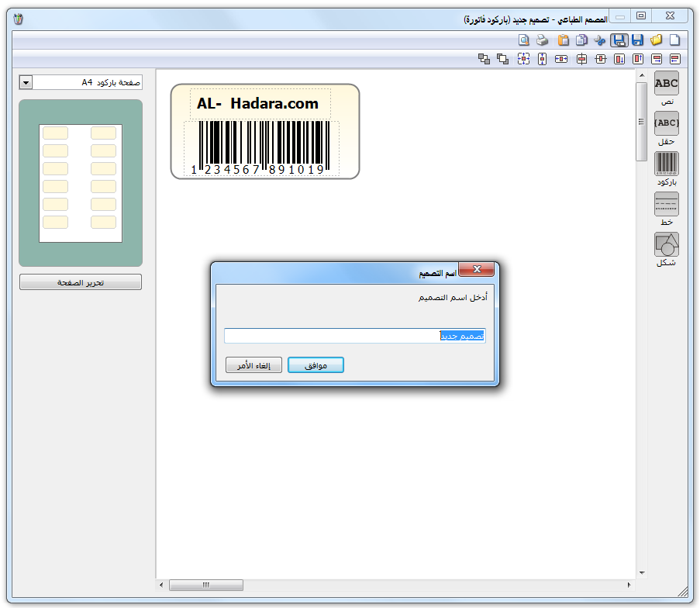Click the dialog prompt text أدخل اسم التصميم

click(x=453, y=298)
